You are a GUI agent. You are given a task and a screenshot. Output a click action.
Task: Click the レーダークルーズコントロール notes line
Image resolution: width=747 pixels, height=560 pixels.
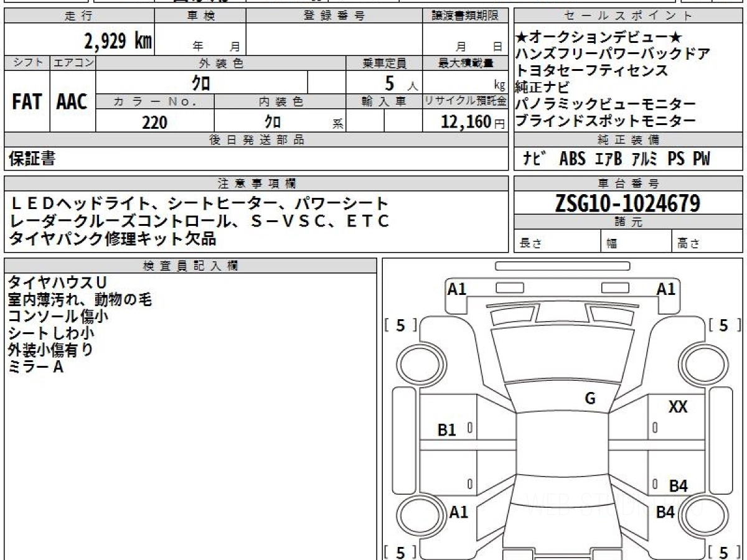[x=199, y=220]
